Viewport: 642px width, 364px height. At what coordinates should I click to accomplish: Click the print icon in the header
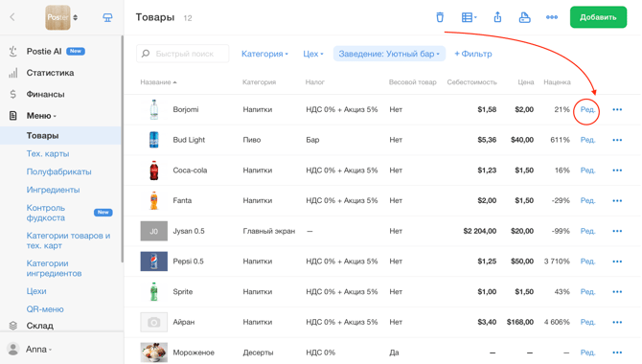(524, 17)
